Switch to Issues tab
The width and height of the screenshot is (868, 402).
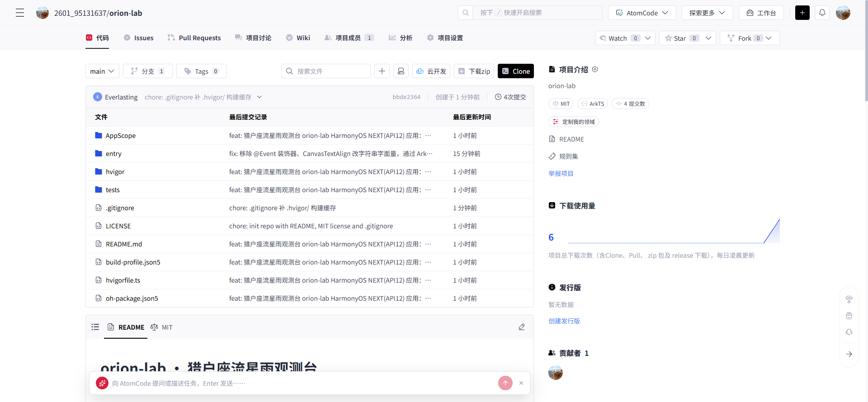tap(139, 38)
